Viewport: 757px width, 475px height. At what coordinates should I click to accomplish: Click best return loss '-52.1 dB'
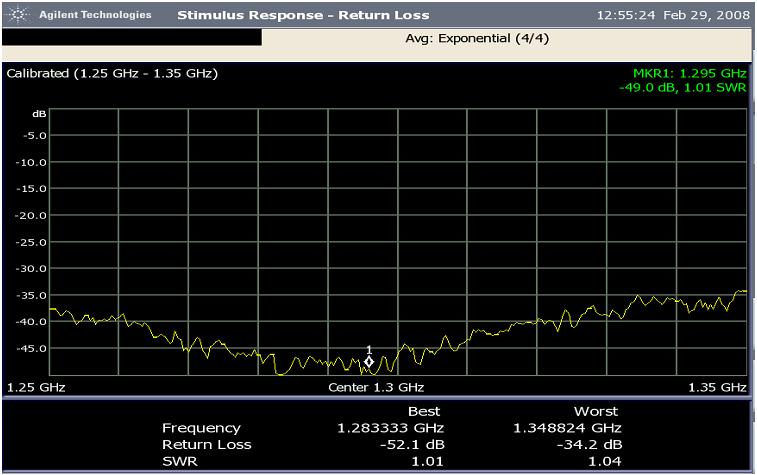(x=412, y=445)
